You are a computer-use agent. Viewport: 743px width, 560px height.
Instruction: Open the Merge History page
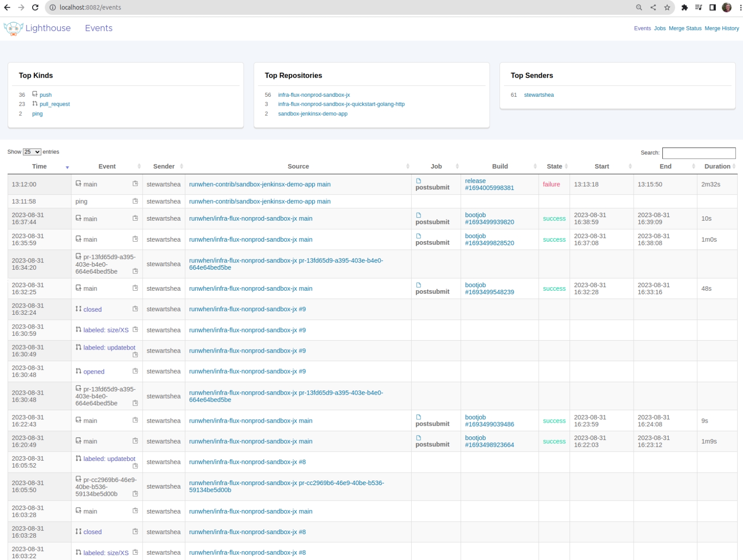click(x=722, y=28)
